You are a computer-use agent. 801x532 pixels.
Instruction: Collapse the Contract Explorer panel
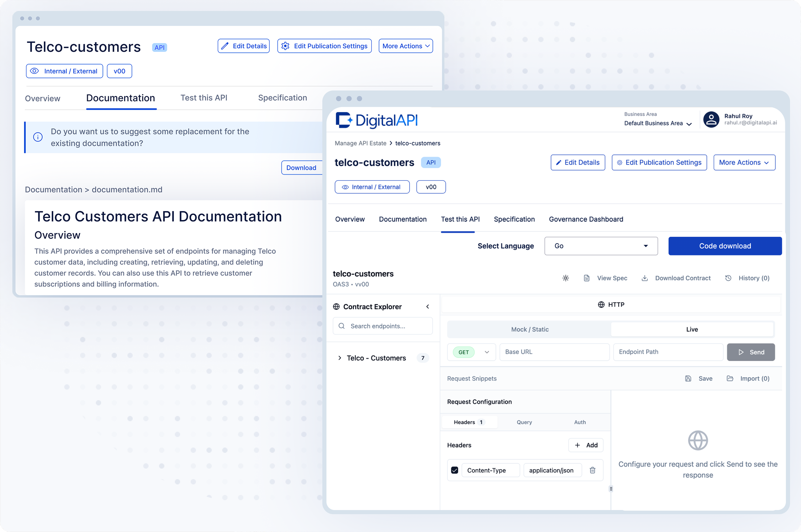click(x=428, y=307)
